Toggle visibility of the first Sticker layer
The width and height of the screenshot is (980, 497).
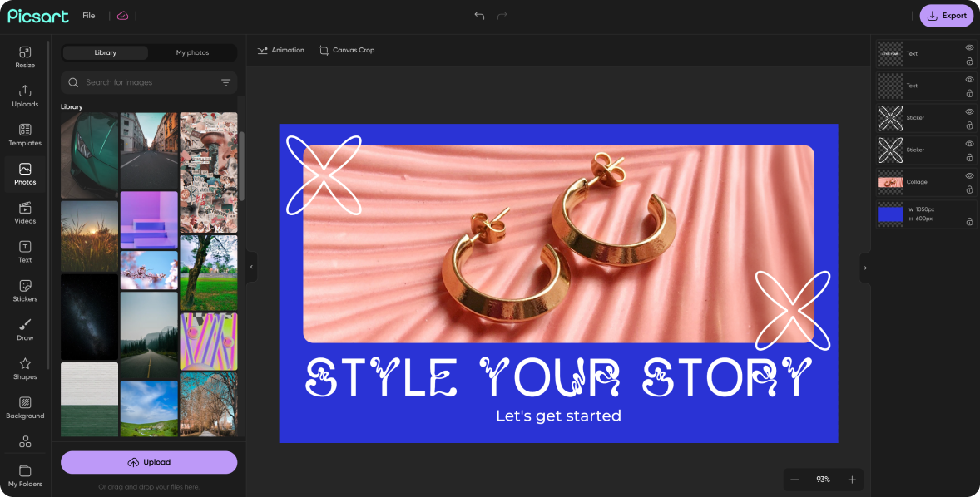tap(968, 111)
